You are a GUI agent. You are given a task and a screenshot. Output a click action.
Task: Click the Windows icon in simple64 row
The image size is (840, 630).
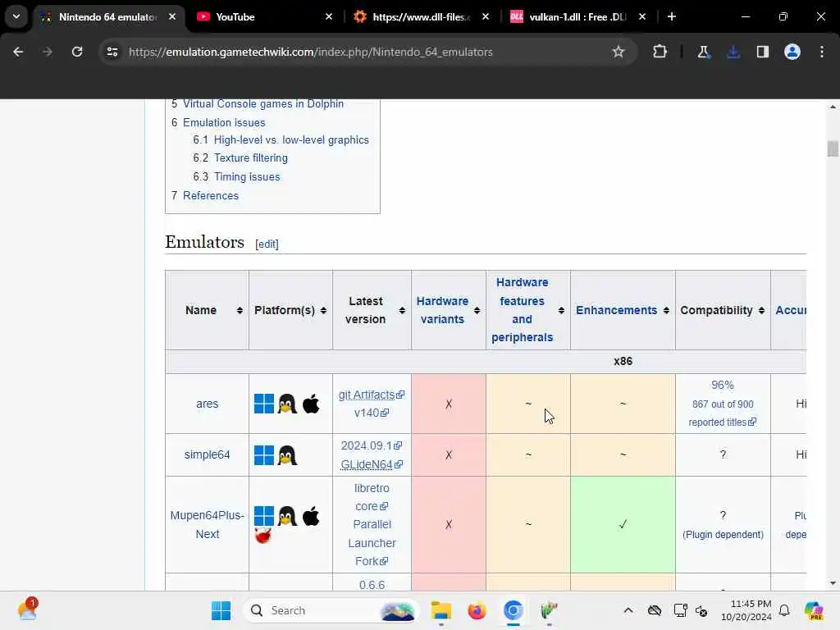[263, 455]
